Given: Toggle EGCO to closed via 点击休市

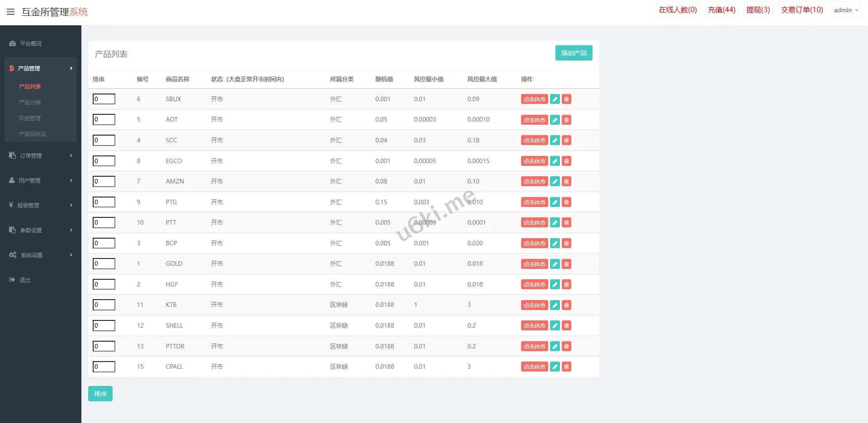Looking at the screenshot, I should (x=534, y=161).
